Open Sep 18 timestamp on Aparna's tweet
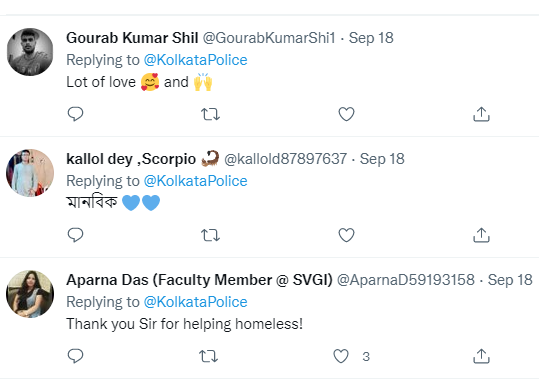The image size is (539, 391). pos(510,280)
